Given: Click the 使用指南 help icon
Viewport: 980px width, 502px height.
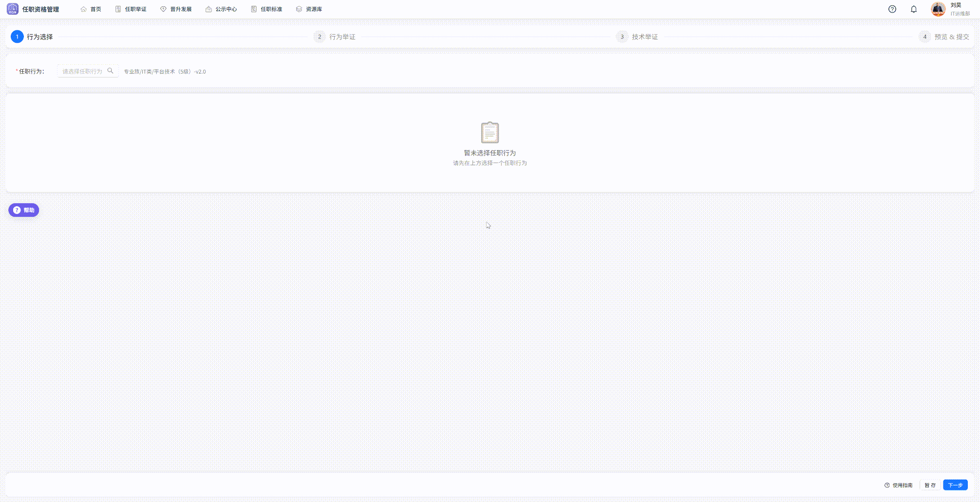Looking at the screenshot, I should [x=887, y=485].
